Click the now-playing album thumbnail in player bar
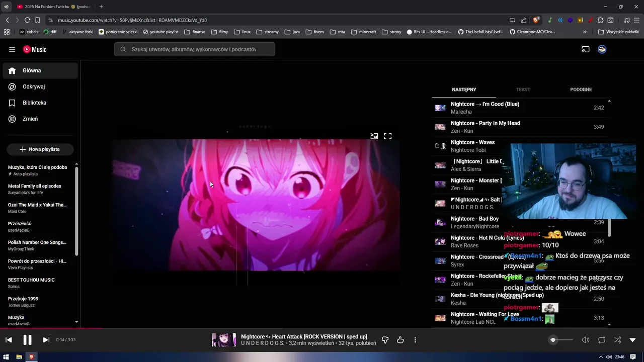Image resolution: width=644 pixels, height=362 pixels. (224, 340)
